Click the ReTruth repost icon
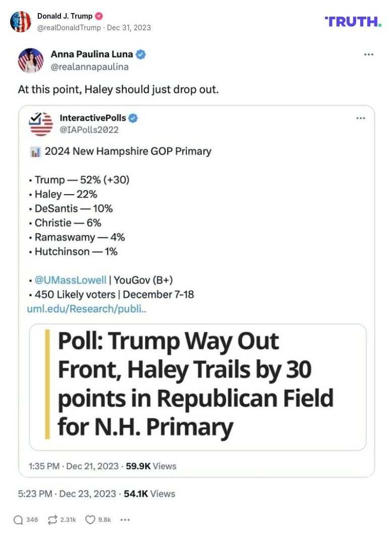This screenshot has height=535, width=392. (52, 520)
